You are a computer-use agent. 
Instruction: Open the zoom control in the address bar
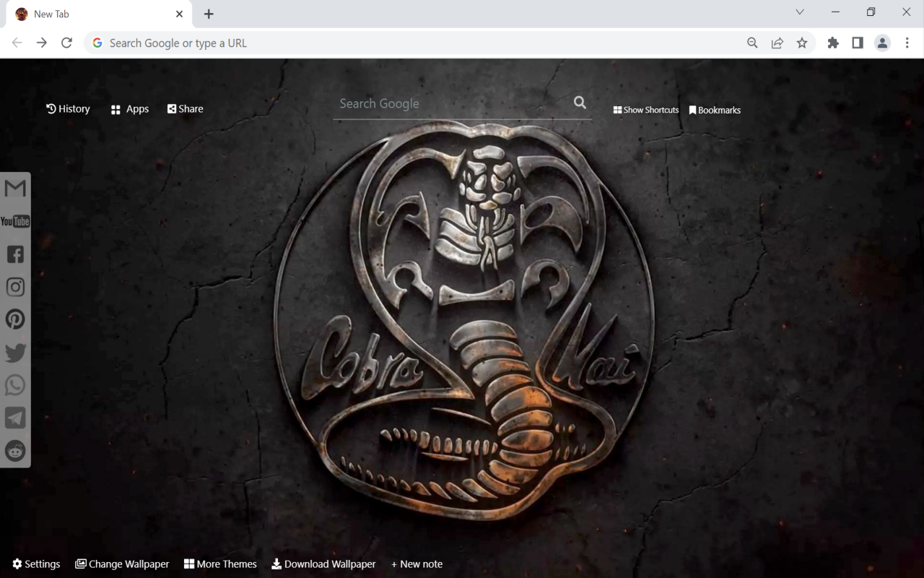click(x=752, y=43)
